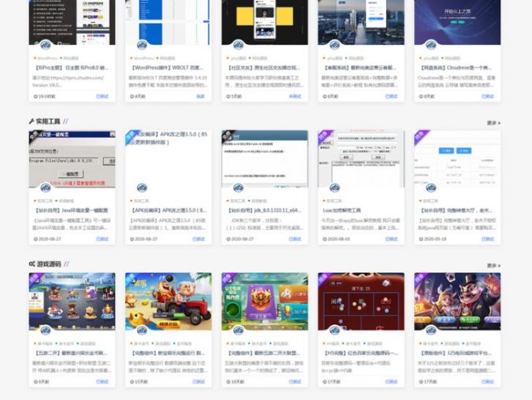Open the jdk installer screenshot thumbnail
Image resolution: width=532 pixels, height=400 pixels.
pyautogui.click(x=264, y=159)
